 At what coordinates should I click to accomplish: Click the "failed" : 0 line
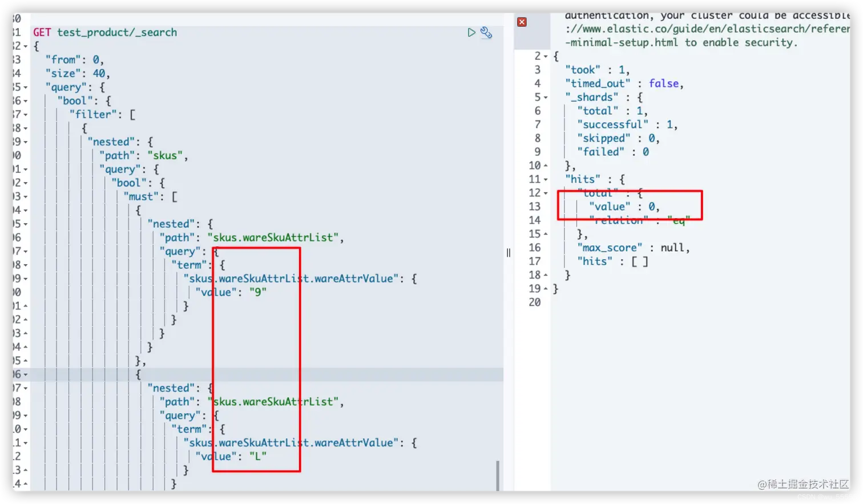click(x=613, y=152)
